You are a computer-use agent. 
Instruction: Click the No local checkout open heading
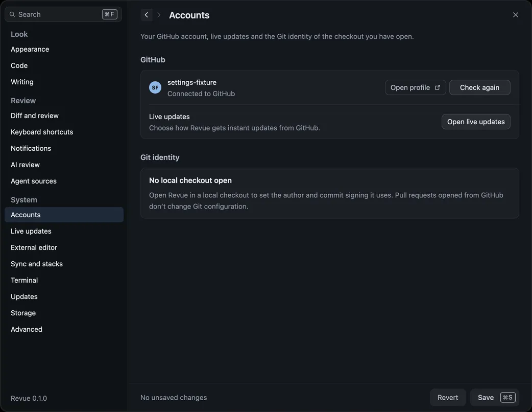(190, 180)
